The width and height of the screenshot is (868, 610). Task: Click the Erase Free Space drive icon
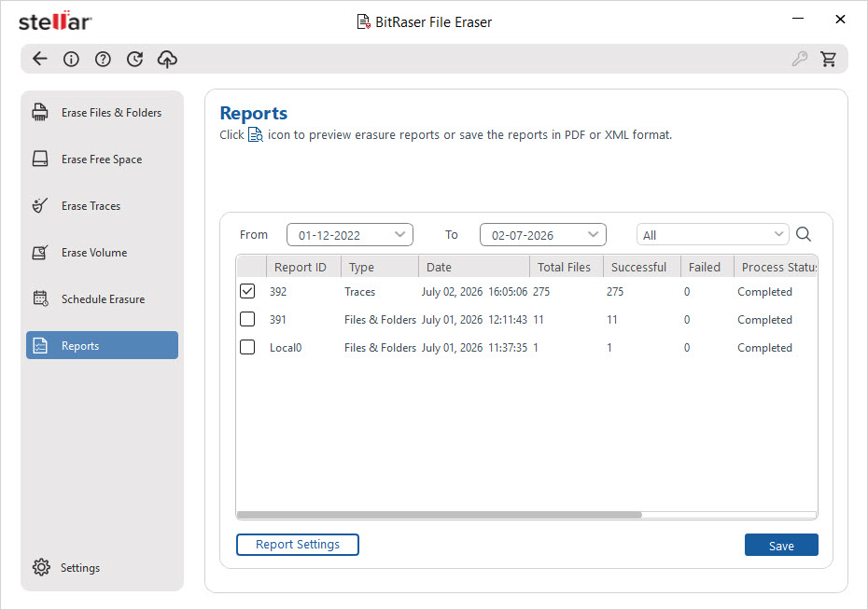tap(40, 159)
